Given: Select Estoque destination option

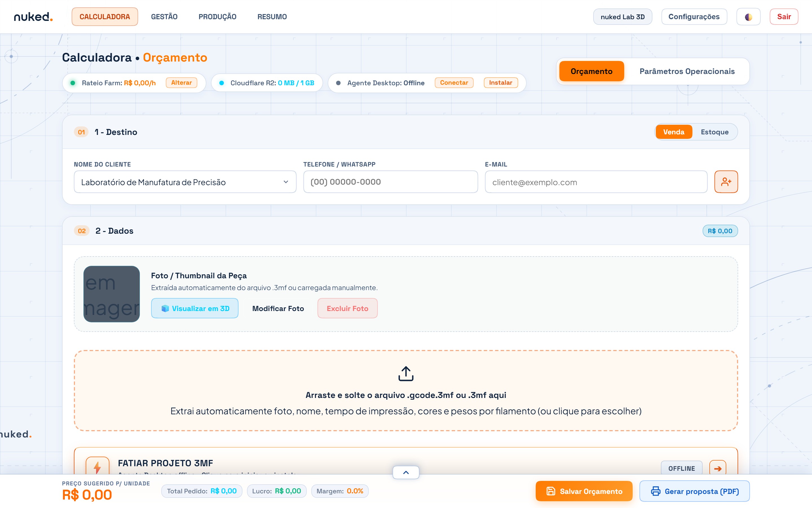Looking at the screenshot, I should coord(715,132).
